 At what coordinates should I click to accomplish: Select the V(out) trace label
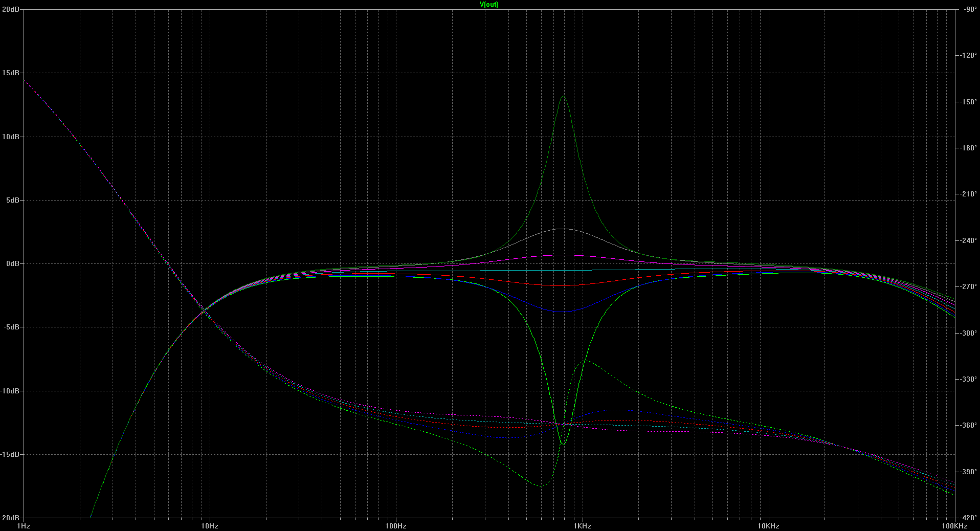click(x=488, y=5)
